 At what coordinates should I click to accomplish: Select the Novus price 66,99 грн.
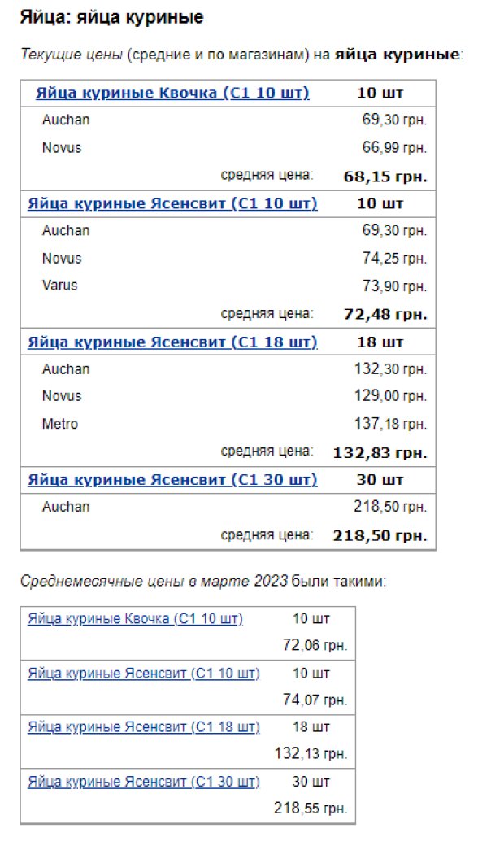pyautogui.click(x=394, y=147)
